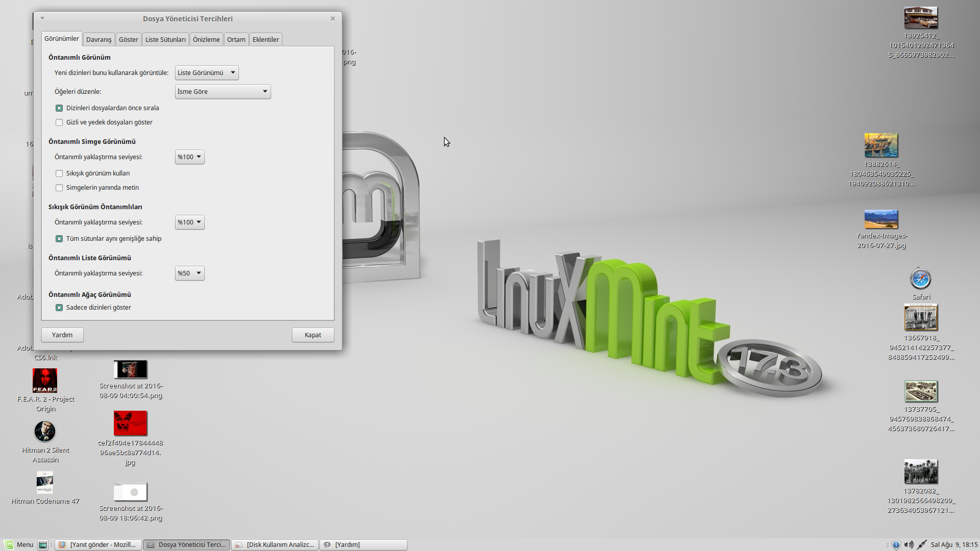This screenshot has width=980, height=551.
Task: Toggle 'Dizinleri dosyalardan önce sırala' checkbox
Action: pos(59,108)
